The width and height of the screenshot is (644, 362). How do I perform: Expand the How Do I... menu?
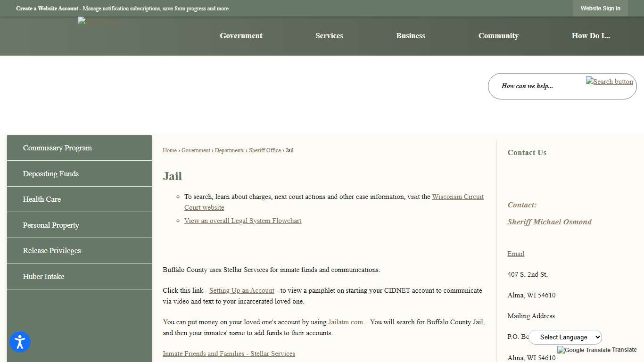[591, 36]
